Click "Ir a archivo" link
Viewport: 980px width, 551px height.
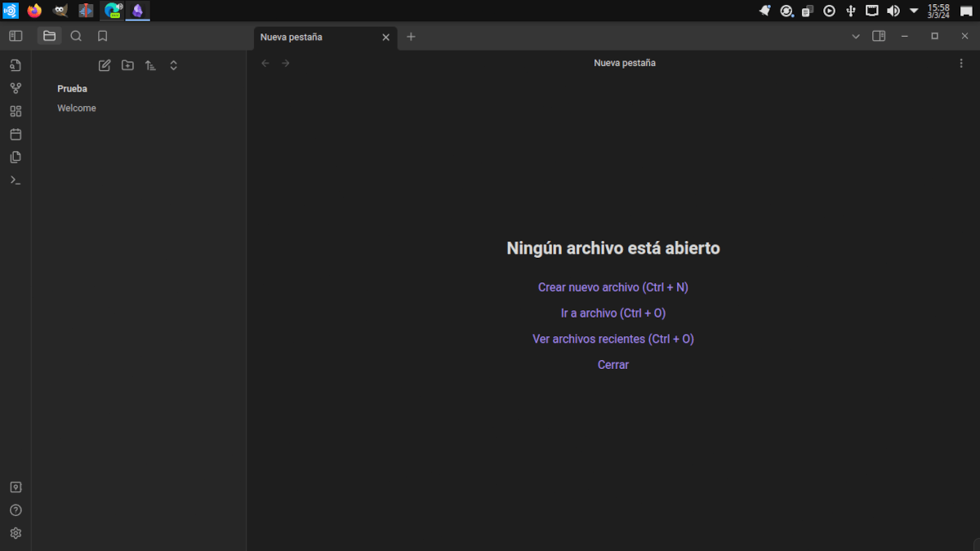[612, 313]
